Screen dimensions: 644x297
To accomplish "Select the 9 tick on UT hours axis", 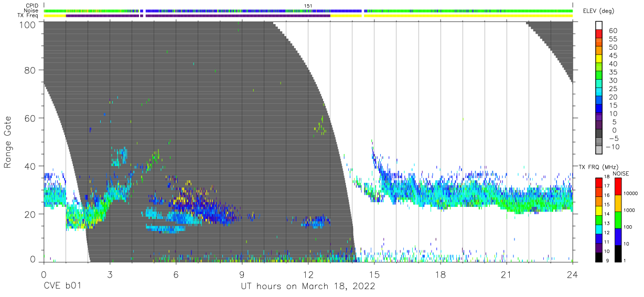I will [x=242, y=274].
